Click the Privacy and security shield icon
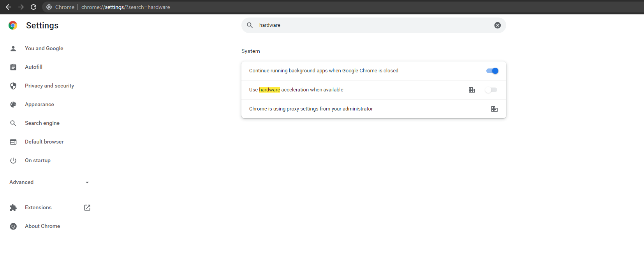The image size is (644, 261). click(13, 86)
